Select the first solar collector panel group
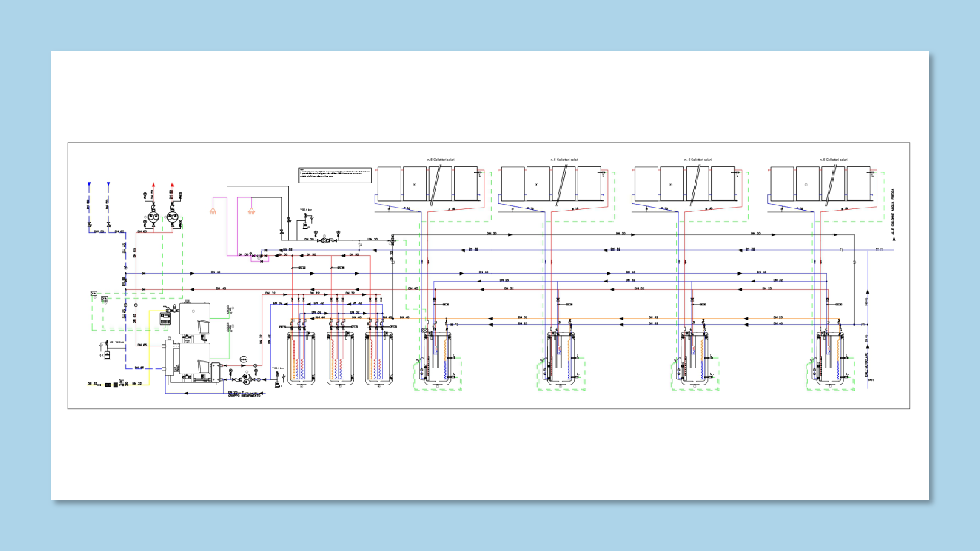Viewport: 980px width, 551px height. click(428, 184)
